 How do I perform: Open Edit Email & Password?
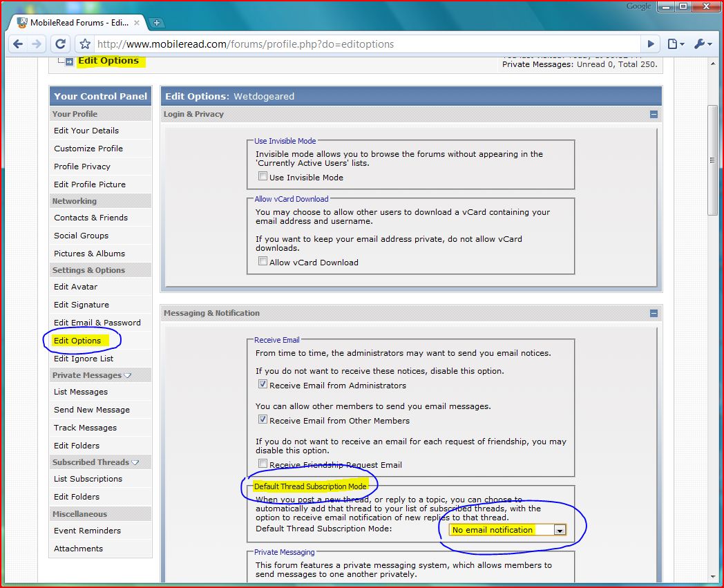click(x=97, y=323)
